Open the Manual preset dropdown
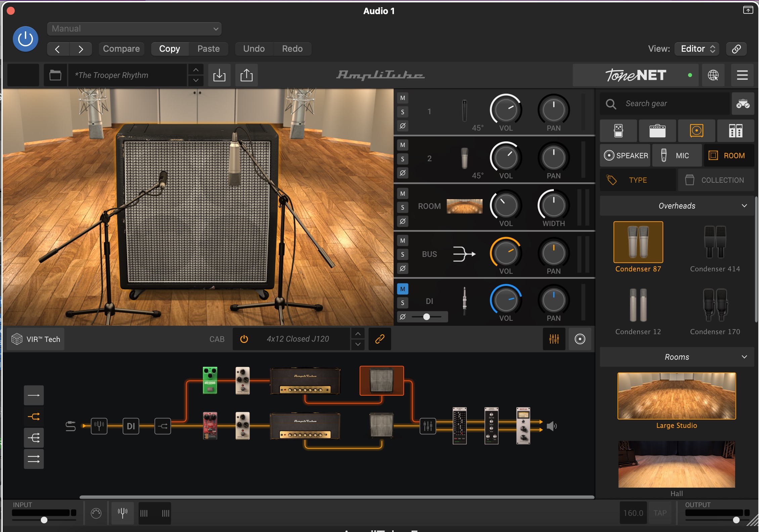Image resolution: width=759 pixels, height=532 pixels. (x=134, y=29)
